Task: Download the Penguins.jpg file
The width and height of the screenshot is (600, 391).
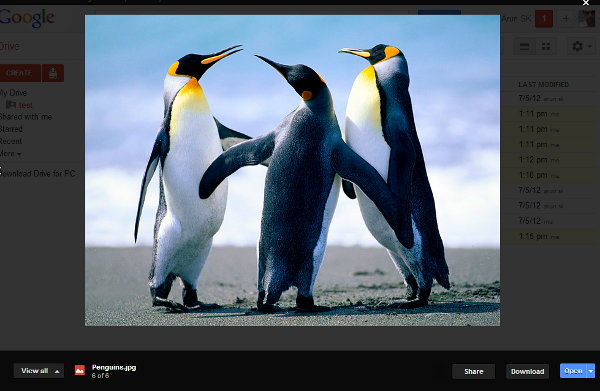Action: [527, 371]
